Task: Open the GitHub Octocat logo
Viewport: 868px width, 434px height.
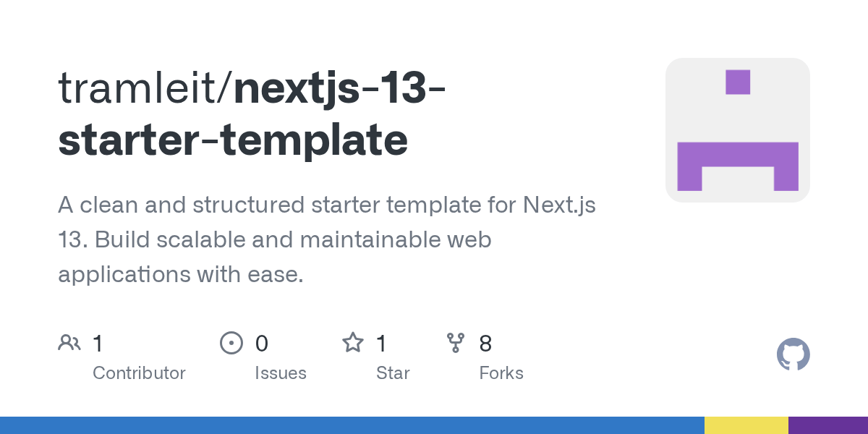Action: [793, 354]
